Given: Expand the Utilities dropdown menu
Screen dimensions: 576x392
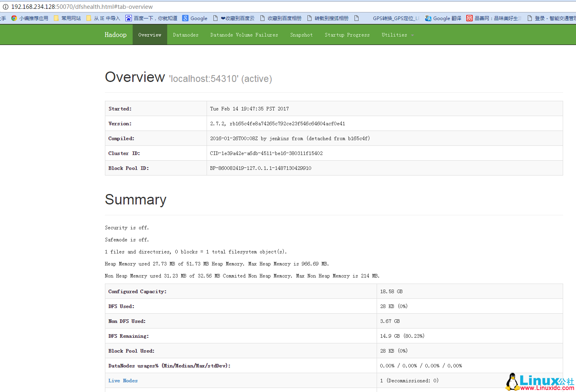Looking at the screenshot, I should 397,35.
